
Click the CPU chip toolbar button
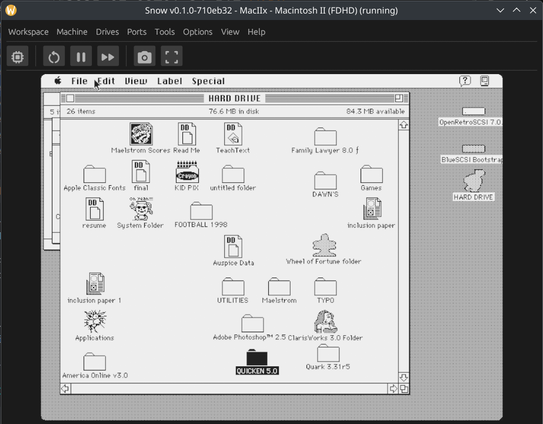pos(17,56)
